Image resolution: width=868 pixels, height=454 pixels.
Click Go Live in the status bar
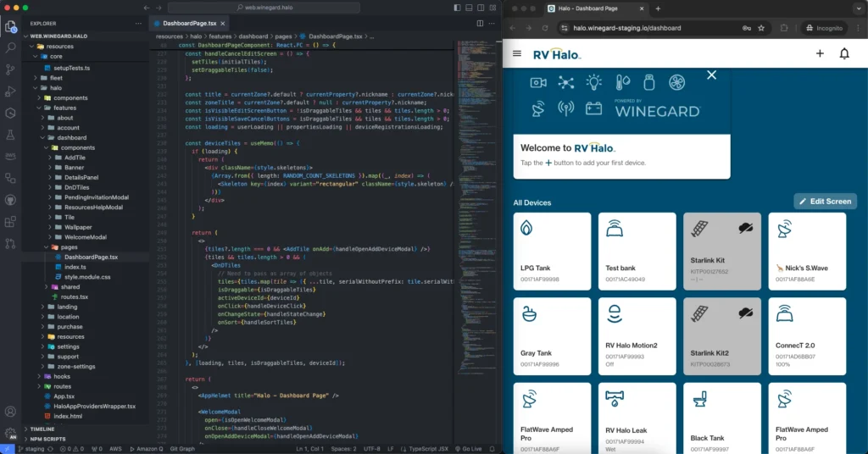coord(468,449)
